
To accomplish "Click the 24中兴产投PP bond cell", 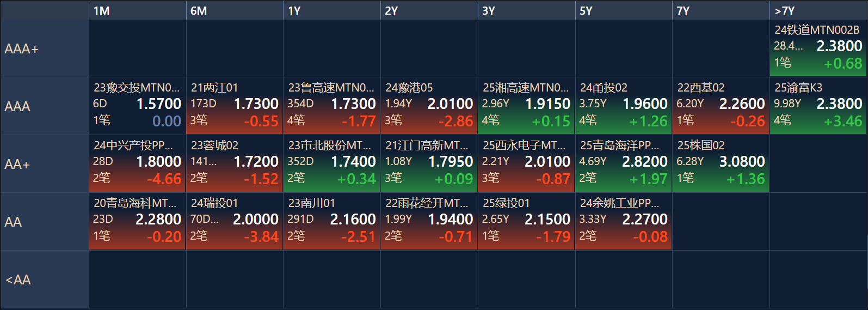I will click(137, 164).
